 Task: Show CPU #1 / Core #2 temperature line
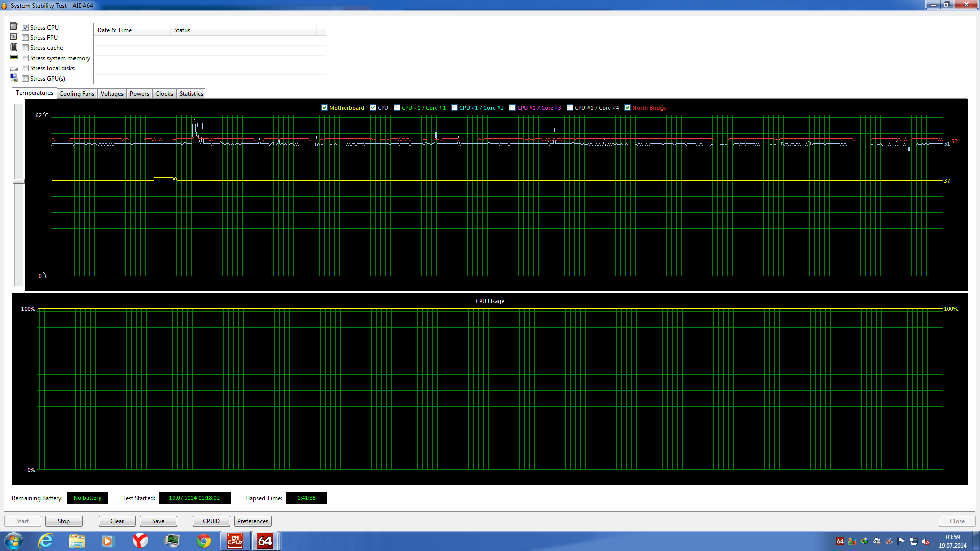[454, 108]
